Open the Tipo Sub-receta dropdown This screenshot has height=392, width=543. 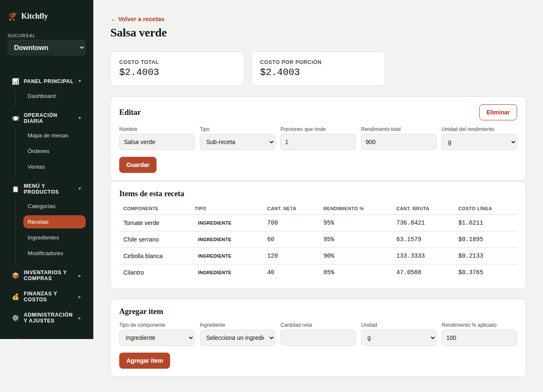[x=238, y=142]
